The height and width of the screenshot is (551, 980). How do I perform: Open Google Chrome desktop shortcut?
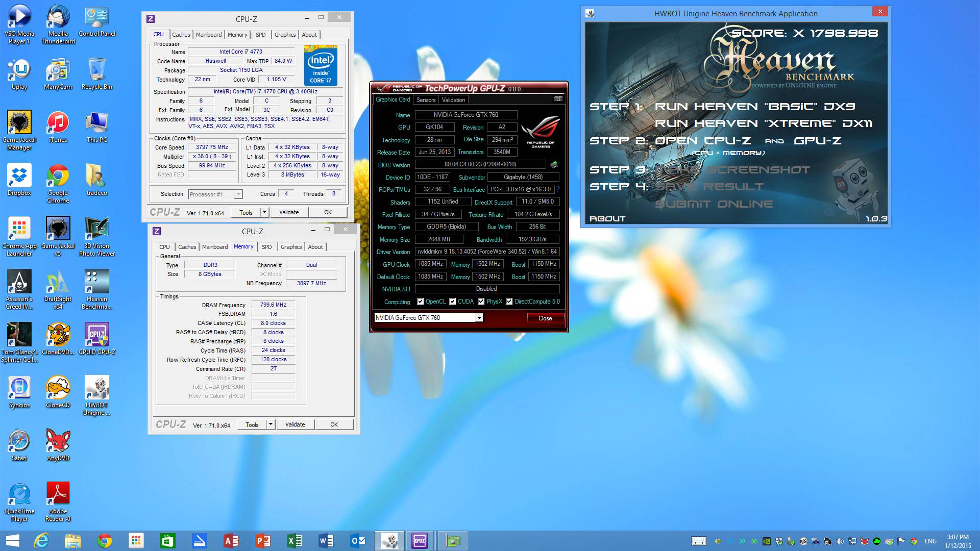click(x=58, y=184)
